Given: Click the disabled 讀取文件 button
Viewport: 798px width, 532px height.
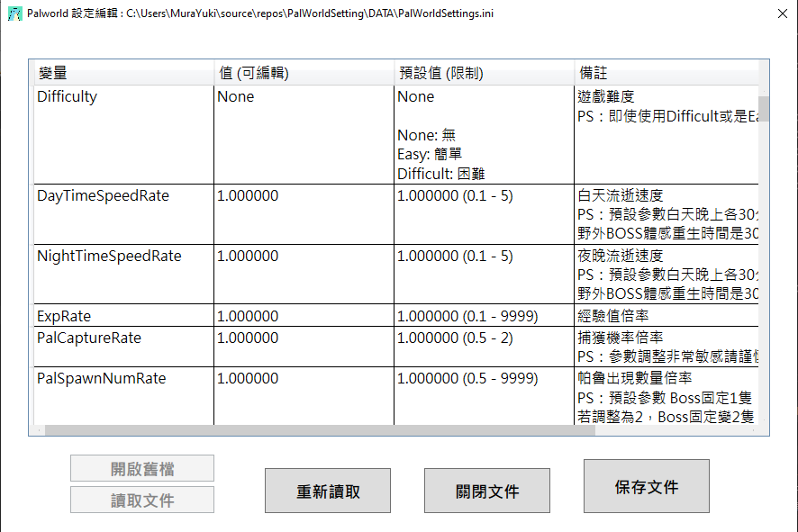Looking at the screenshot, I should pos(142,500).
